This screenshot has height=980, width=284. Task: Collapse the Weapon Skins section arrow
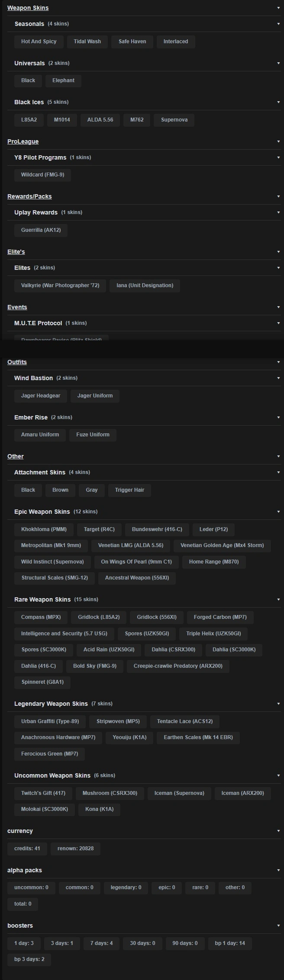click(x=278, y=8)
